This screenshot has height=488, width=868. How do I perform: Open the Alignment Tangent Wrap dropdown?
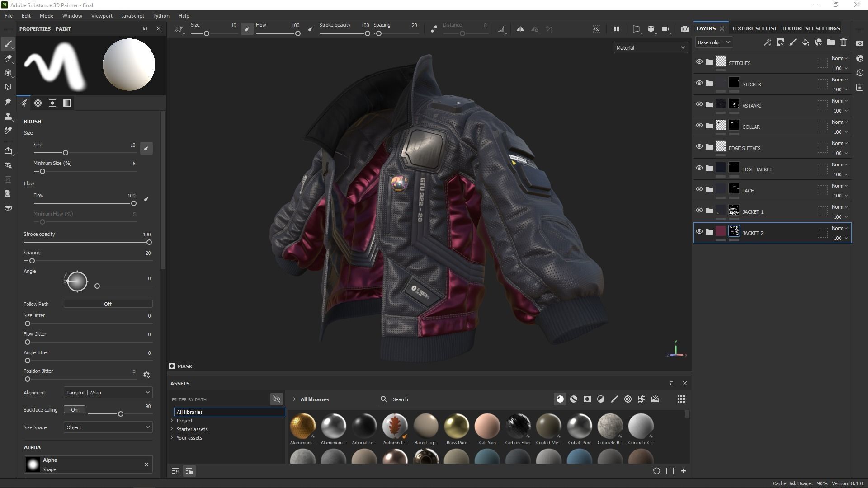pos(108,393)
